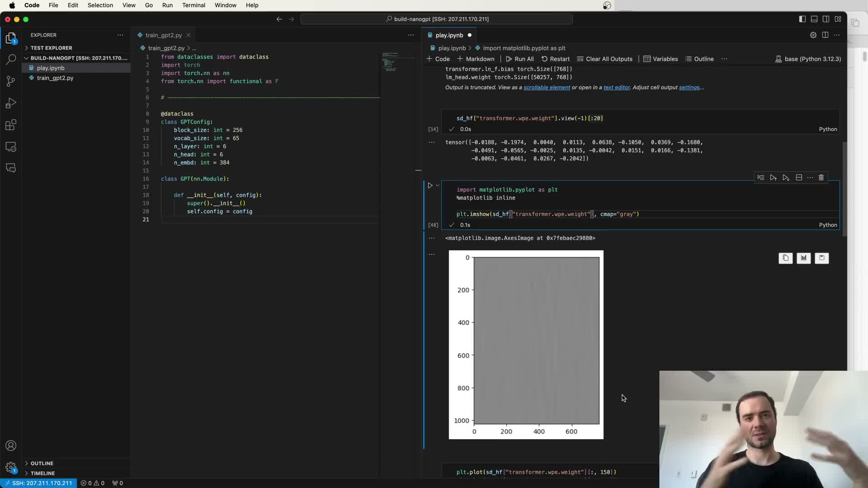Screen dimensions: 868x488
Task: Open the Extensions view
Action: point(11,125)
